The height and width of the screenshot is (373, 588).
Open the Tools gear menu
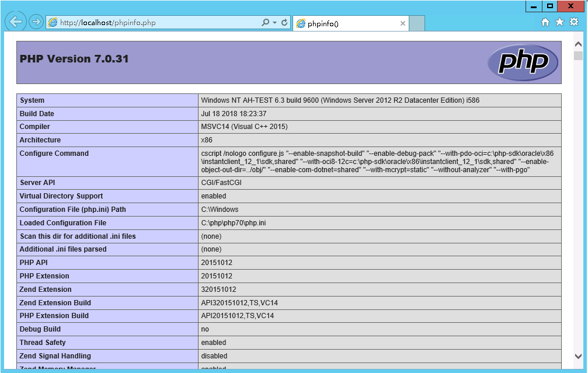click(574, 22)
